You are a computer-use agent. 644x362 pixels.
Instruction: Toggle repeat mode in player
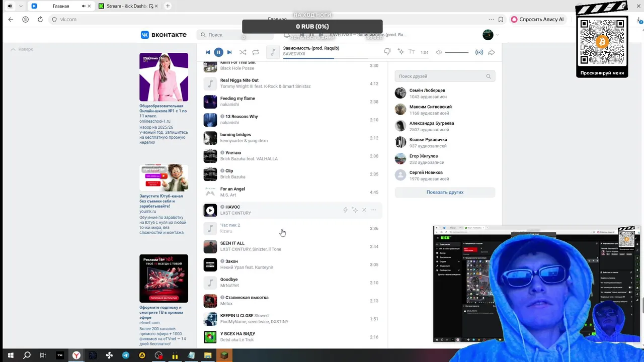(x=256, y=52)
